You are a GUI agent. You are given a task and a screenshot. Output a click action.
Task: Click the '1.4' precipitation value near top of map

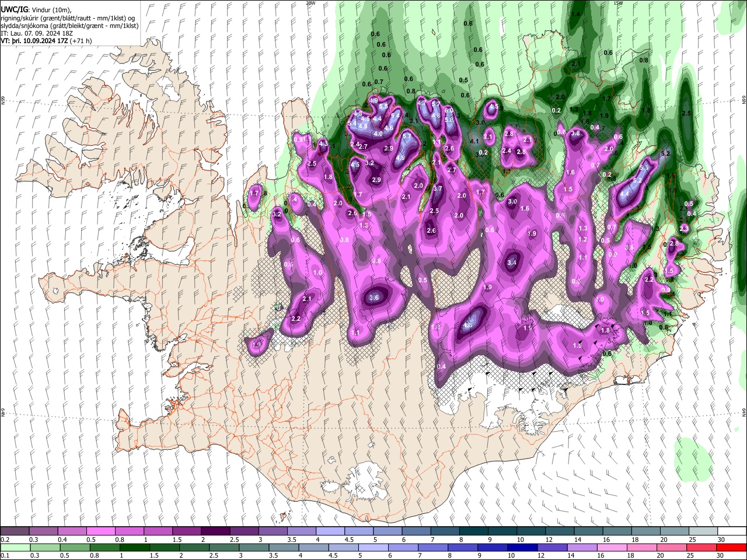pos(575,14)
